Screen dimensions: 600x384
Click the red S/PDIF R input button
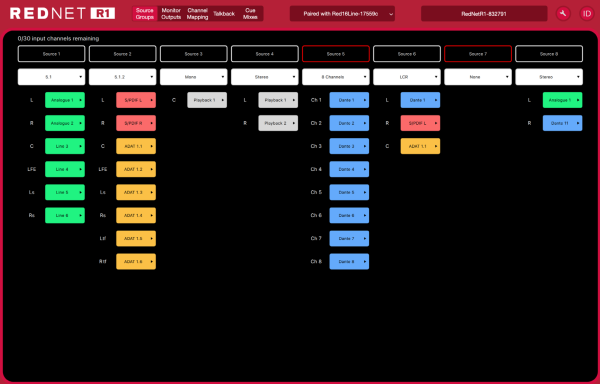point(136,123)
